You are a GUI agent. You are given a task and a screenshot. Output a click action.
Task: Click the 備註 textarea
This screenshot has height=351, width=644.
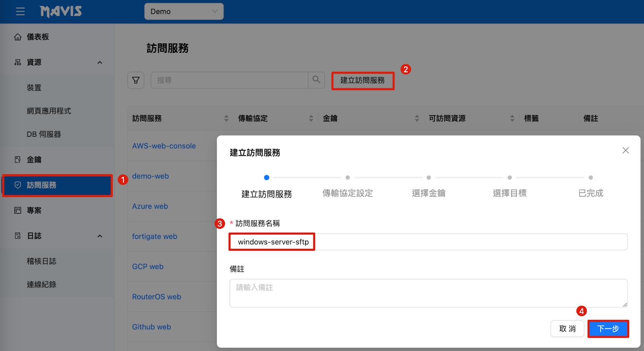tap(428, 293)
